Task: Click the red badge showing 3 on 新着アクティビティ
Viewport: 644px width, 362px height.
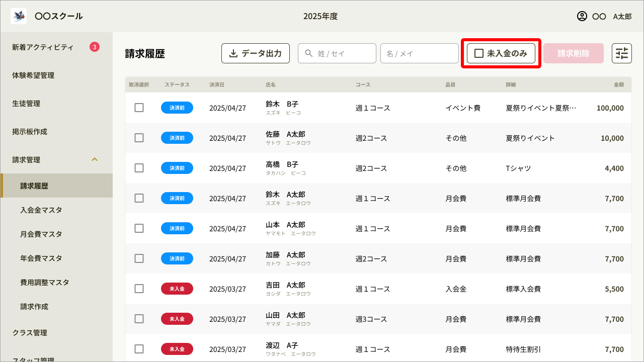Action: pyautogui.click(x=96, y=47)
